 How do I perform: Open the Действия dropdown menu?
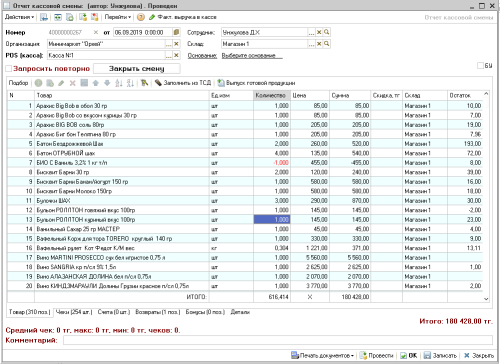pos(19,17)
